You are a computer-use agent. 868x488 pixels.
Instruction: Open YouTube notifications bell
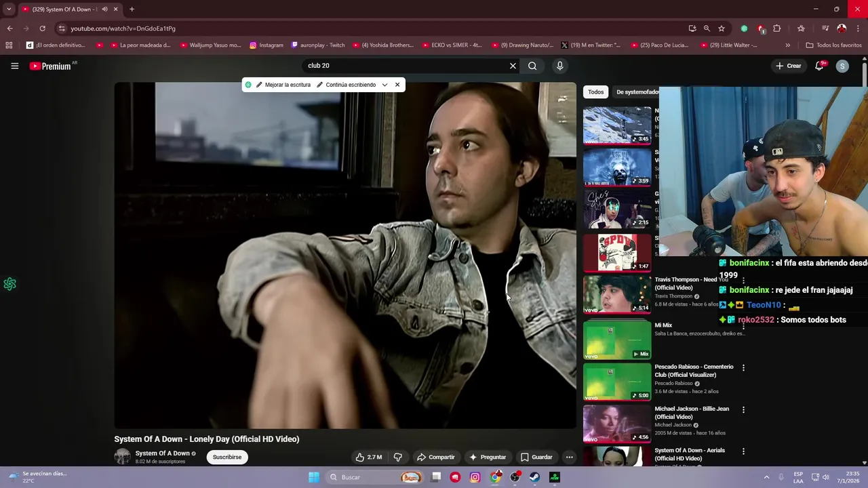pyautogui.click(x=819, y=66)
